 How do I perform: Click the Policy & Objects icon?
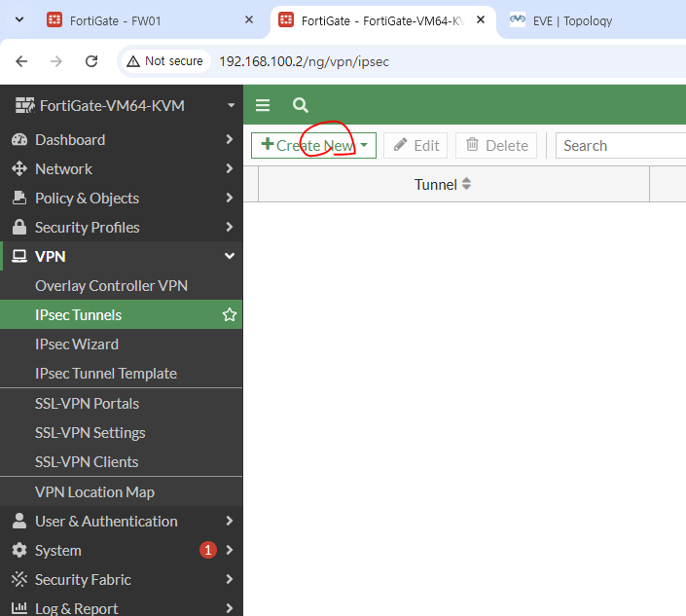coord(19,198)
